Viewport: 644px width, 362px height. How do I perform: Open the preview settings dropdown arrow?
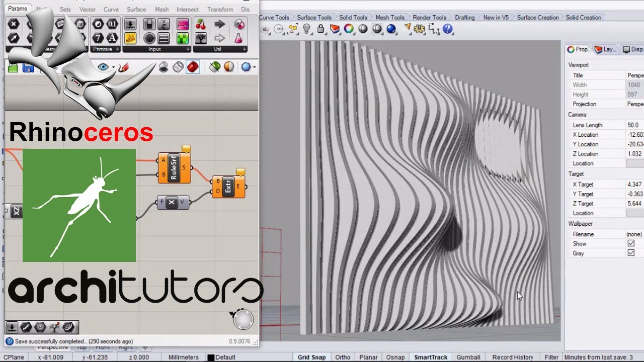point(255,67)
